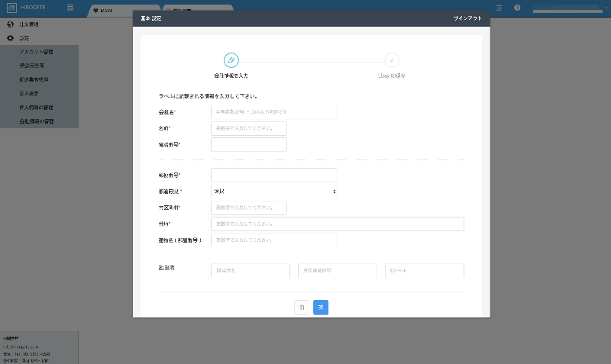Click the step 2 circle icon
This screenshot has width=611, height=364.
click(x=392, y=60)
